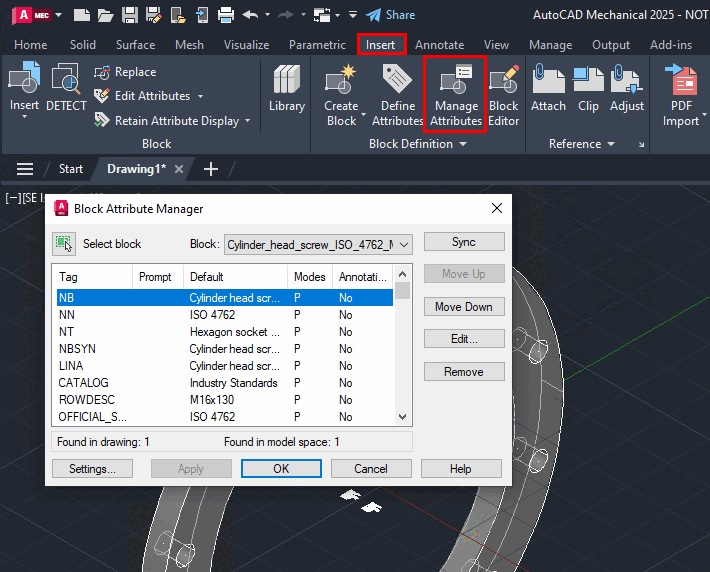
Task: Click the Move Down button
Action: 464,307
